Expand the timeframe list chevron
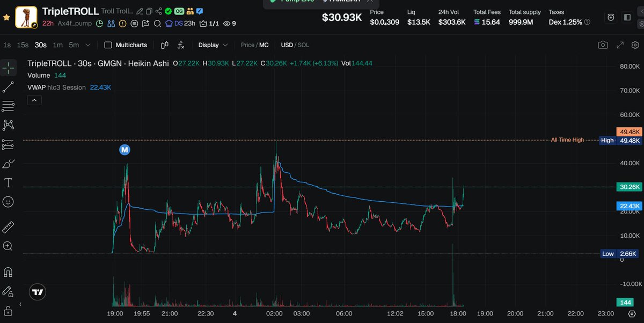Viewport: 644px width, 323px height. 88,45
